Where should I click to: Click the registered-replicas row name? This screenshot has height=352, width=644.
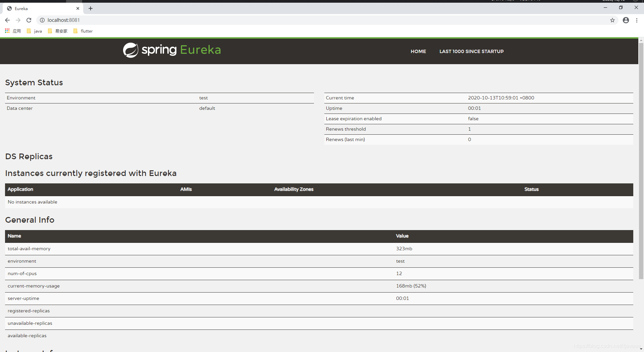pyautogui.click(x=29, y=311)
